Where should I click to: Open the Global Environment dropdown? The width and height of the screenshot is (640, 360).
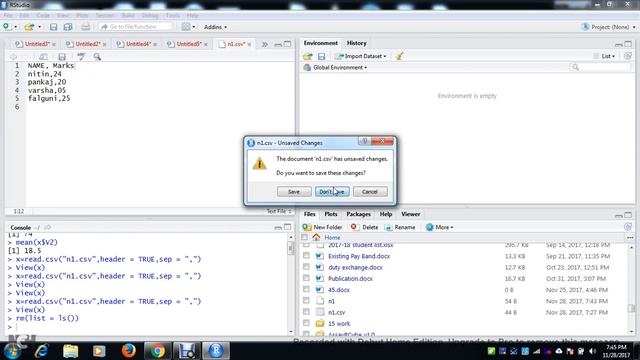coord(335,67)
